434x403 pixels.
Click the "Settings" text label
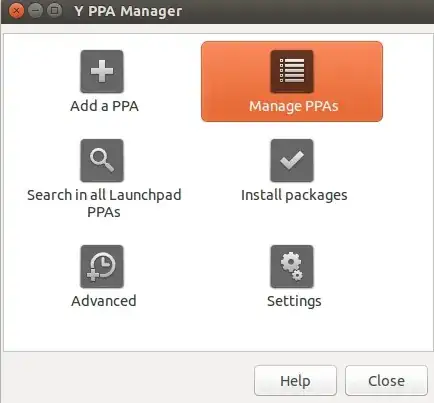(294, 301)
